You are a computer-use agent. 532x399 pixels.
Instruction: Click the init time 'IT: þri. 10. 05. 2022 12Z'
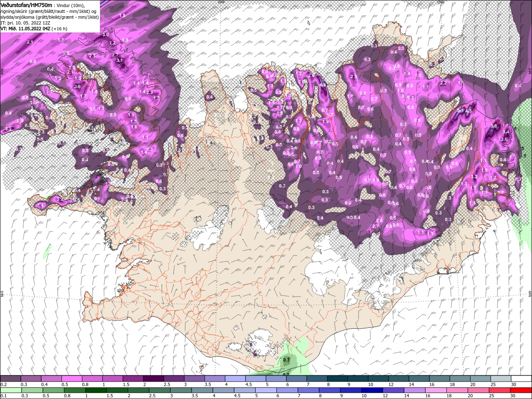(x=25, y=23)
